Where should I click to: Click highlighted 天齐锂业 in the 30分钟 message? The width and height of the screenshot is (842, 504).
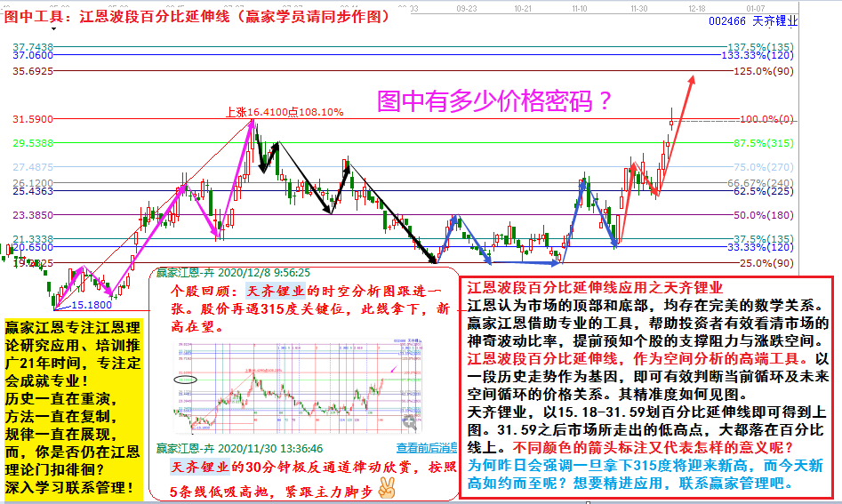pyautogui.click(x=201, y=468)
